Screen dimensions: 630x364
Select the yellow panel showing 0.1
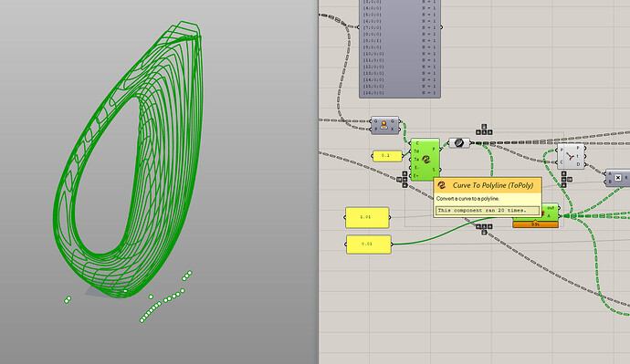(387, 156)
